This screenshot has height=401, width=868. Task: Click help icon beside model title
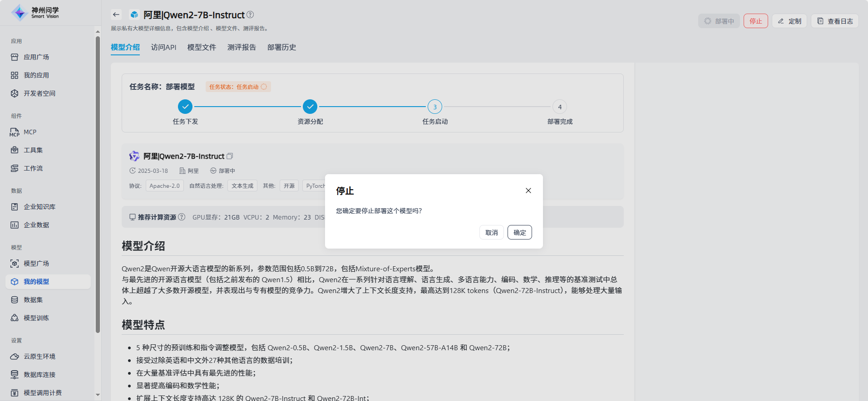click(250, 15)
